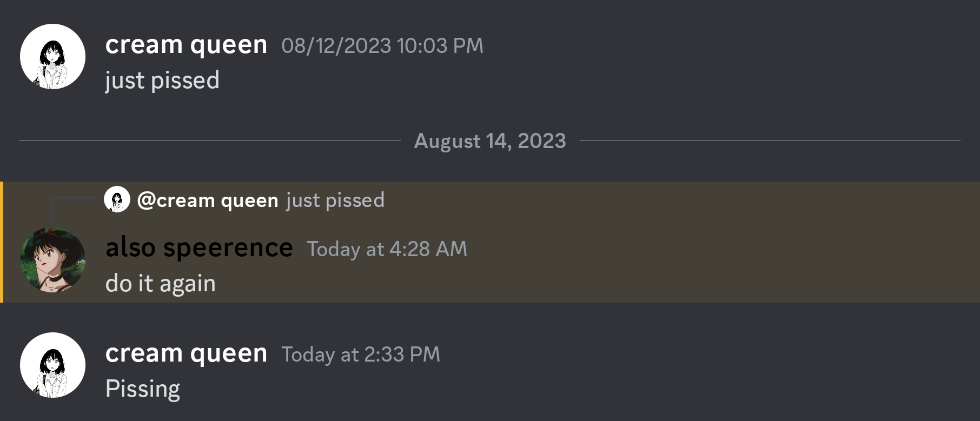Jump to original via quoted 'just pissed' text

tap(335, 201)
